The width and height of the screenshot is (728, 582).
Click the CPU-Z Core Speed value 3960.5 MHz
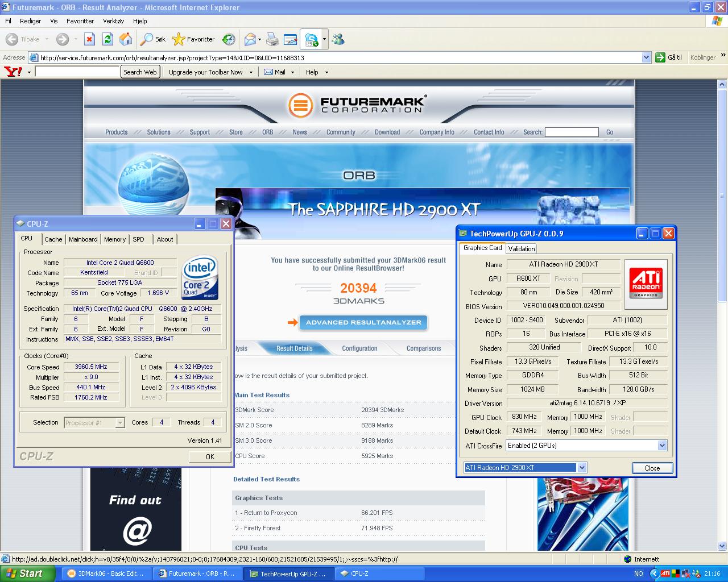91,367
